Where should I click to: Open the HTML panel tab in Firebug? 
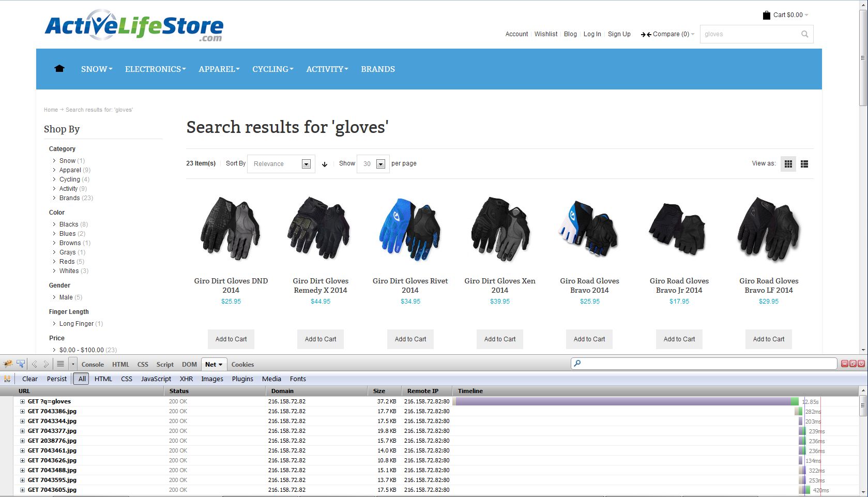(x=120, y=364)
